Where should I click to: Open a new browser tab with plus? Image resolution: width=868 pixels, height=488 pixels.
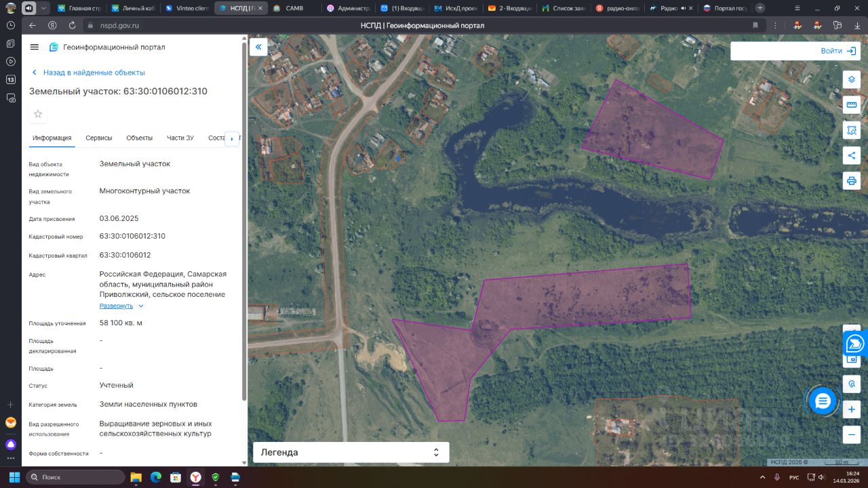(x=760, y=8)
